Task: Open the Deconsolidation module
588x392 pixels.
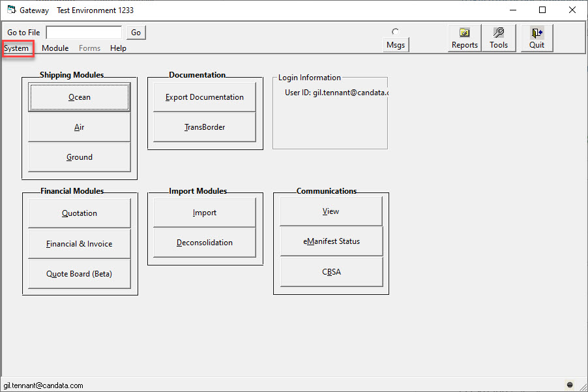Action: [205, 243]
